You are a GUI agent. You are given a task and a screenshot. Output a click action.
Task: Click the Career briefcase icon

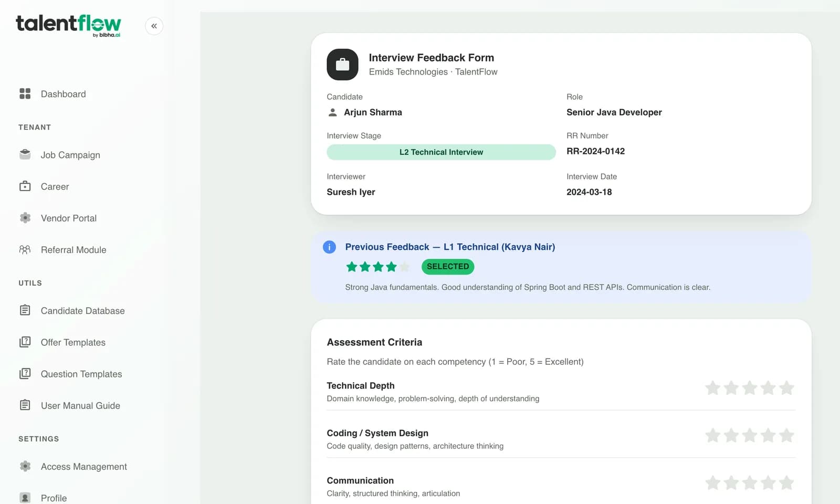[x=25, y=186]
